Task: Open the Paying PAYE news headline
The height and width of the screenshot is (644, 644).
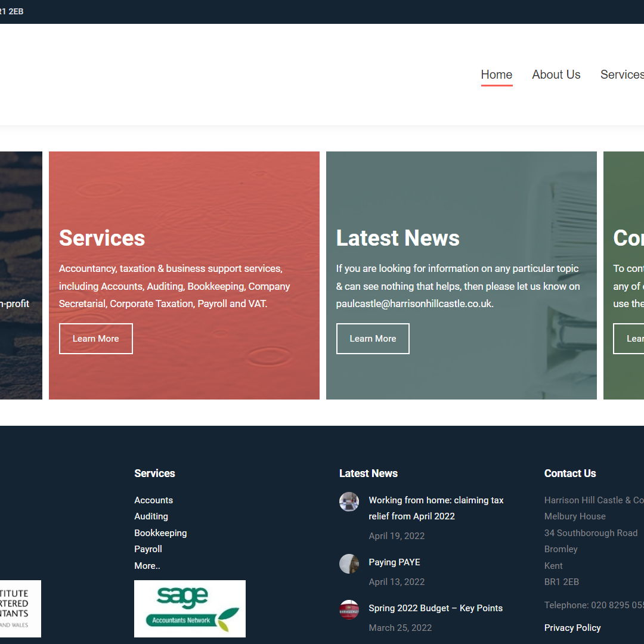Action: click(394, 562)
